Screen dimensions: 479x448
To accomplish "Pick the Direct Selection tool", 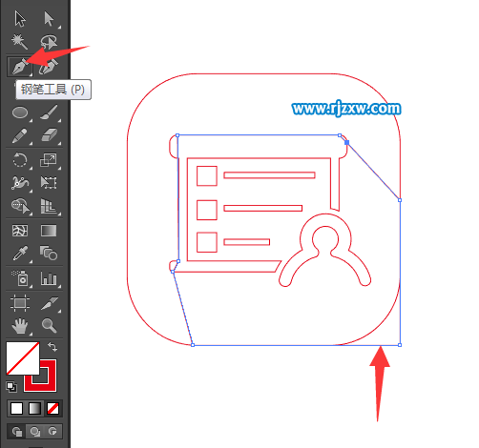I will 49,19.
